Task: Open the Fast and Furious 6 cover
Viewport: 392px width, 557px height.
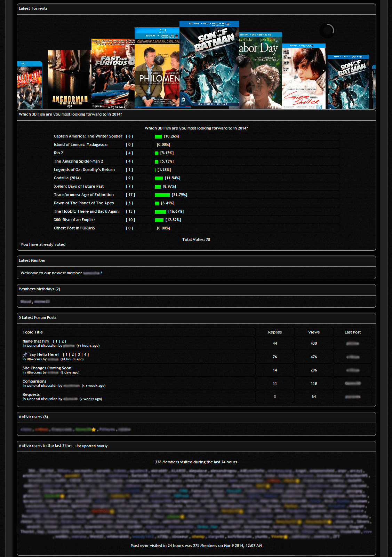Action: click(113, 74)
